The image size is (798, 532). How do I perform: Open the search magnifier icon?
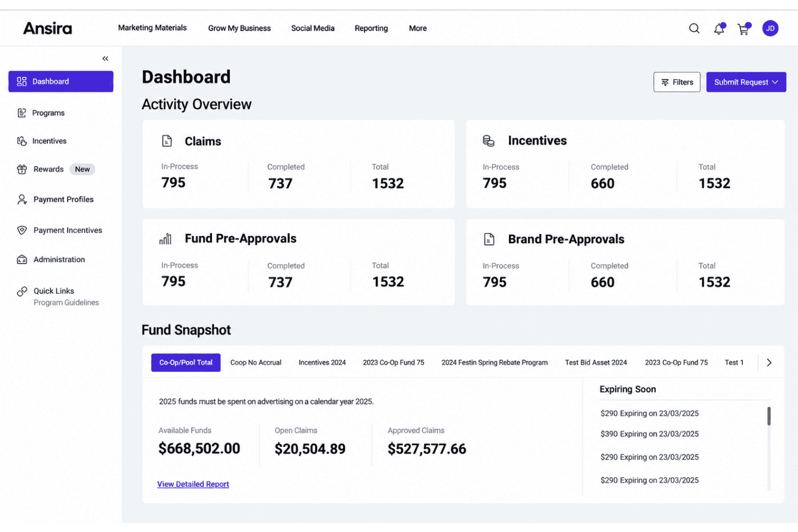pos(694,29)
